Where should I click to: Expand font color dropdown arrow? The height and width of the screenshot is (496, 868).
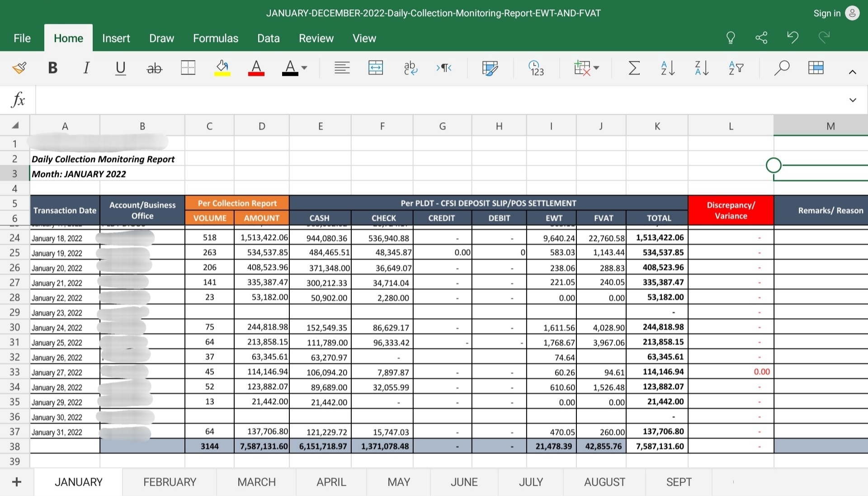click(x=304, y=68)
